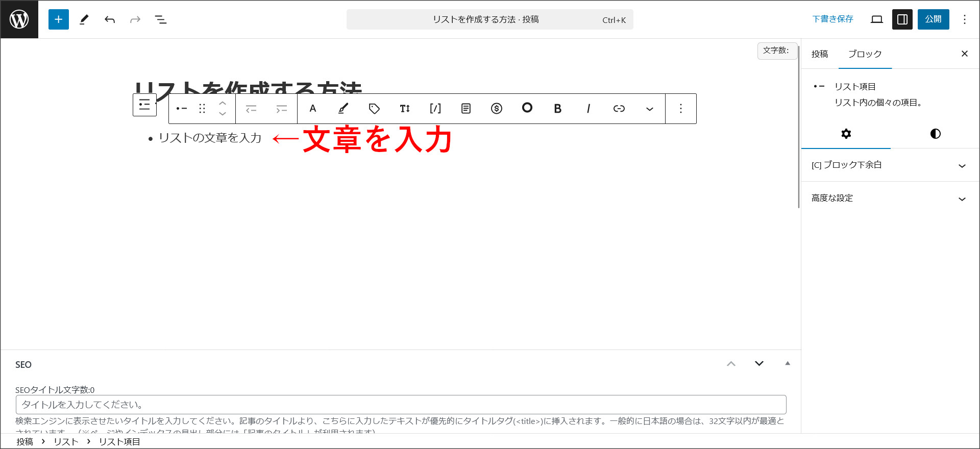Image resolution: width=980 pixels, height=449 pixels.
Task: Open font size TT icon
Action: click(405, 109)
